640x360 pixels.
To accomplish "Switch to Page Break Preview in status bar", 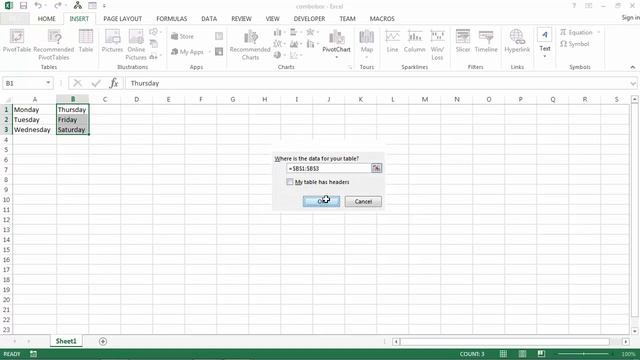I will tap(541, 354).
